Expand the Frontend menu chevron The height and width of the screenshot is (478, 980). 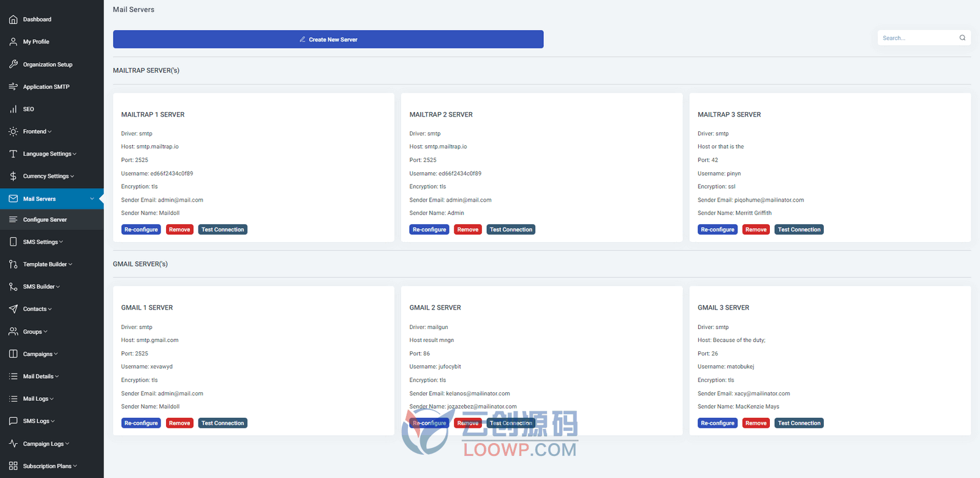point(50,132)
